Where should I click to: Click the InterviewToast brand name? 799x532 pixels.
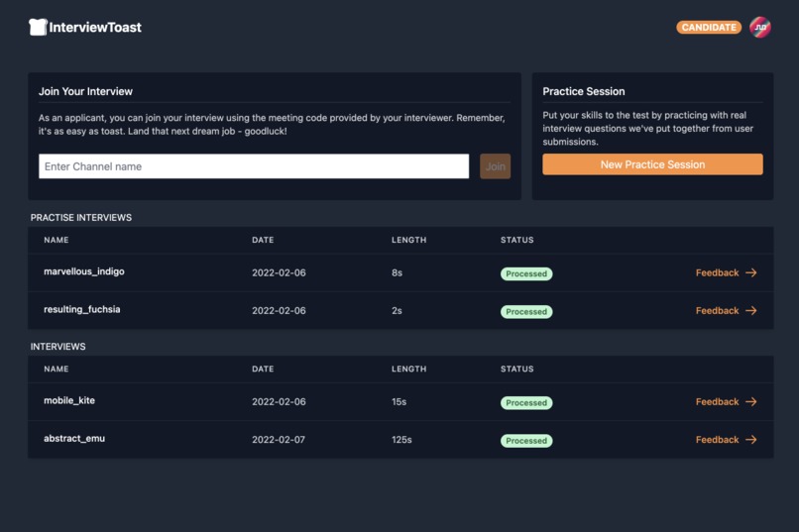click(x=95, y=28)
